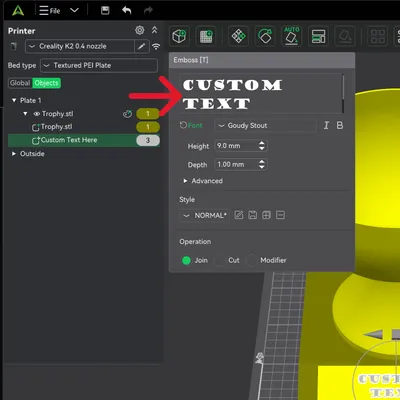Click the save disk icon in title bar
The height and width of the screenshot is (400, 400).
tap(105, 10)
